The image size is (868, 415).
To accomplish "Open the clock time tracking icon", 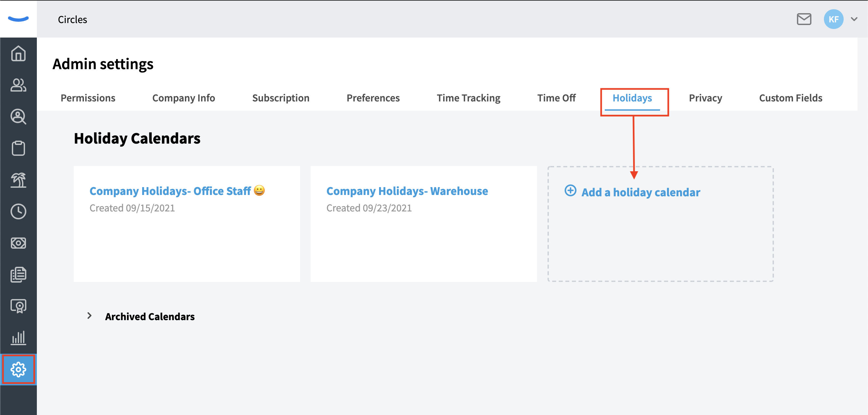I will coord(18,211).
